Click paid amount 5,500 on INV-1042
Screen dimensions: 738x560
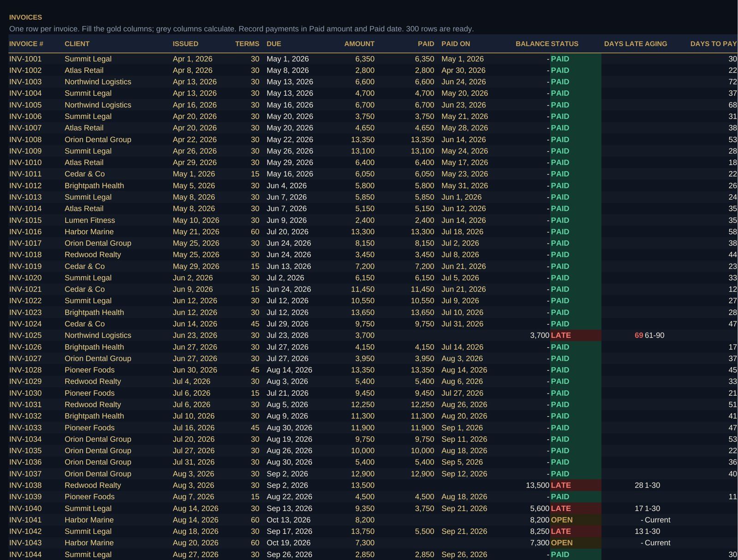pos(424,531)
